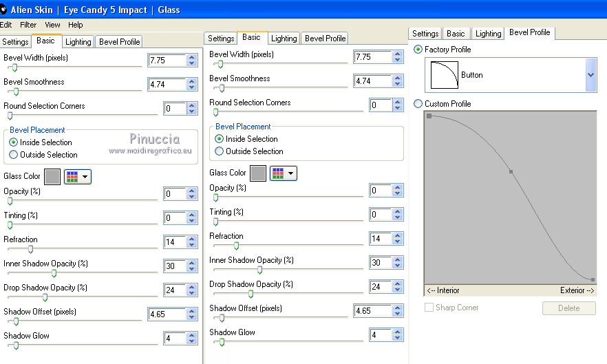
Task: Click the middle curve point in profile graph
Action: pyautogui.click(x=511, y=171)
